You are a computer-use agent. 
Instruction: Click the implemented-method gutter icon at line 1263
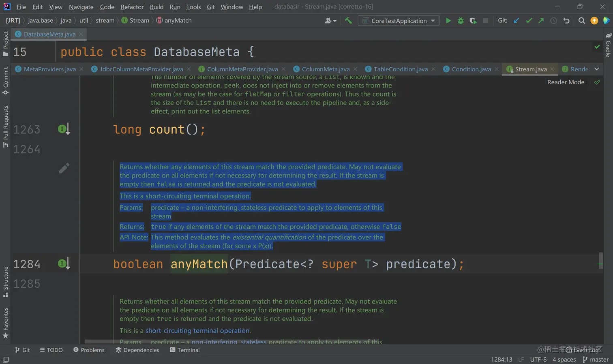[64, 129]
